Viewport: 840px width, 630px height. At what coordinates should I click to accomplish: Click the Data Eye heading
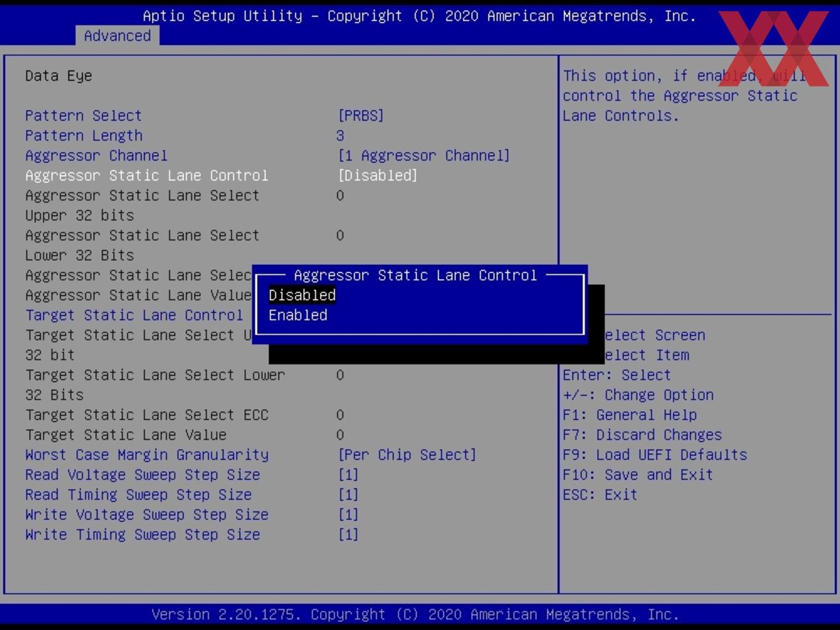coord(59,76)
